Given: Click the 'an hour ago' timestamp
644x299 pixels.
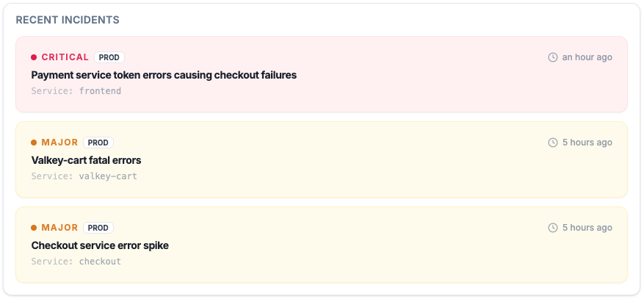Looking at the screenshot, I should click(x=587, y=57).
